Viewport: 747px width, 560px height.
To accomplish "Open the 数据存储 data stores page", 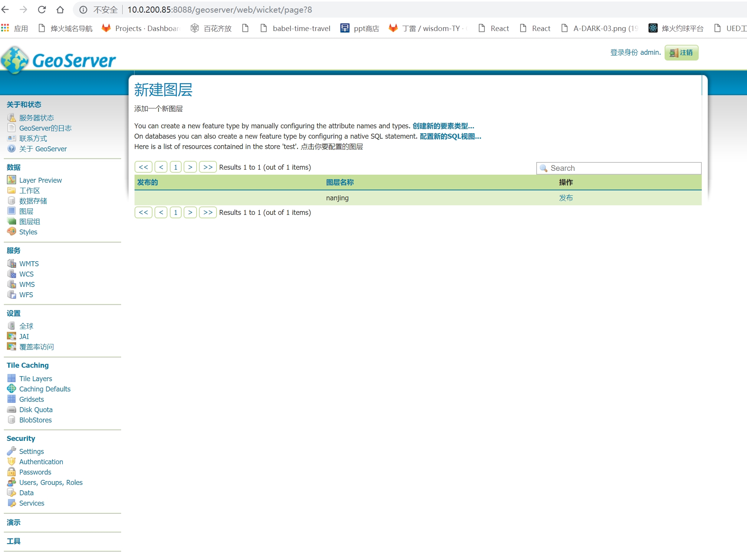I will pyautogui.click(x=33, y=201).
